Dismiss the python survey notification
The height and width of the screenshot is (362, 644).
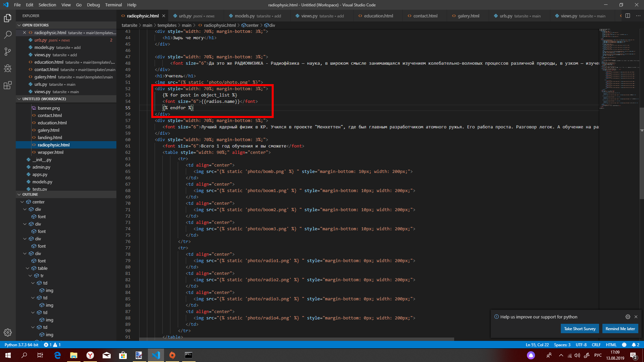[636, 317]
